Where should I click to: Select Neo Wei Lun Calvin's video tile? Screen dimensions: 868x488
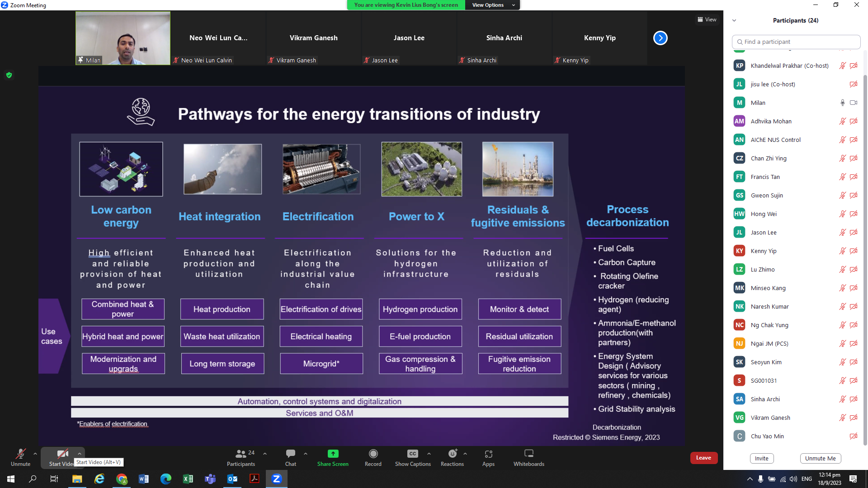coord(218,38)
